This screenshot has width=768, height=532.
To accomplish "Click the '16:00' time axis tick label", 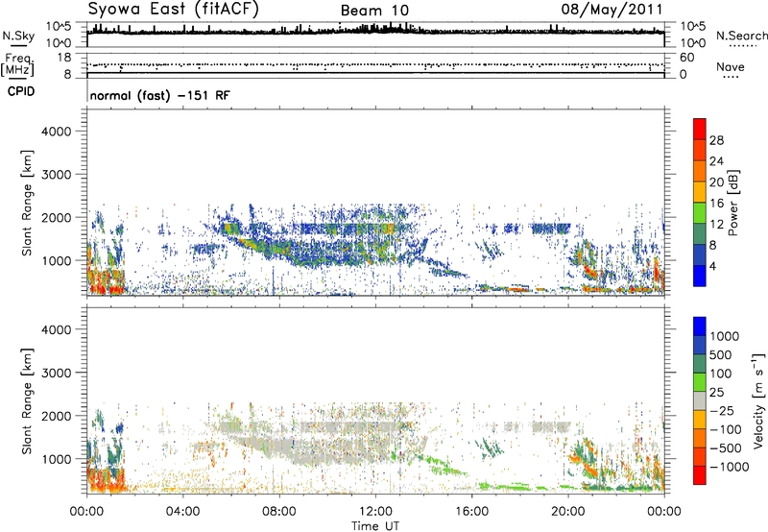I will point(471,512).
